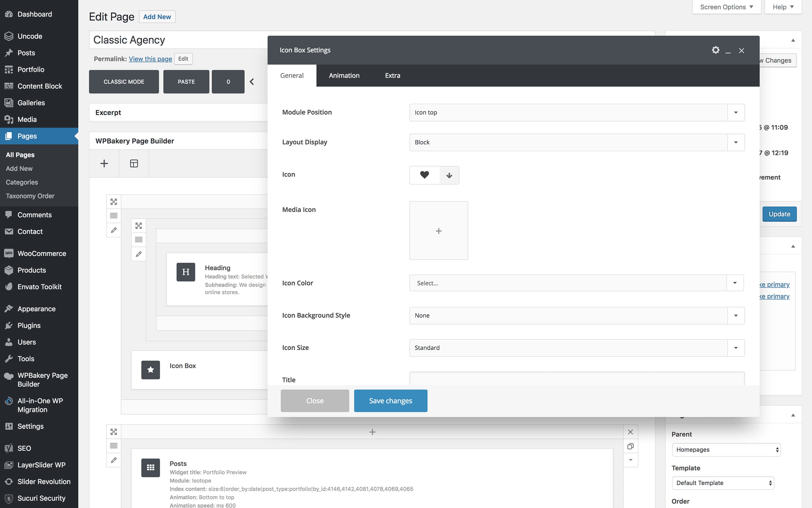The width and height of the screenshot is (812, 508).
Task: Click the Heading H element icon
Action: point(186,272)
